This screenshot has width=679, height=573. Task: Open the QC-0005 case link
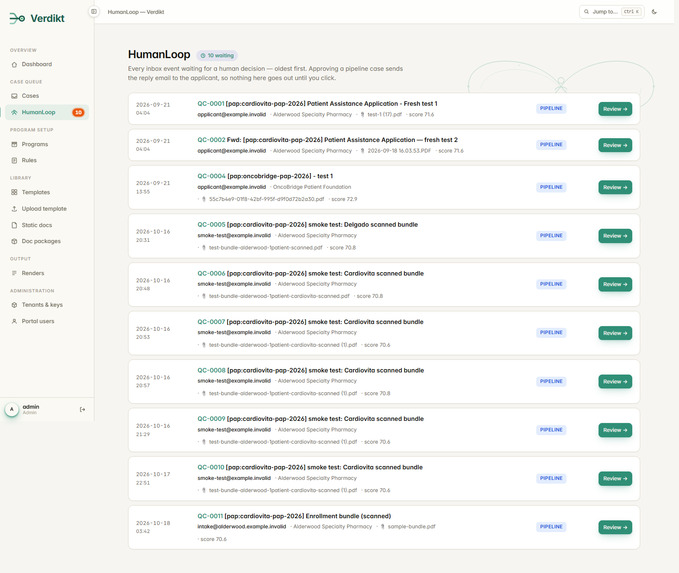[x=211, y=225]
